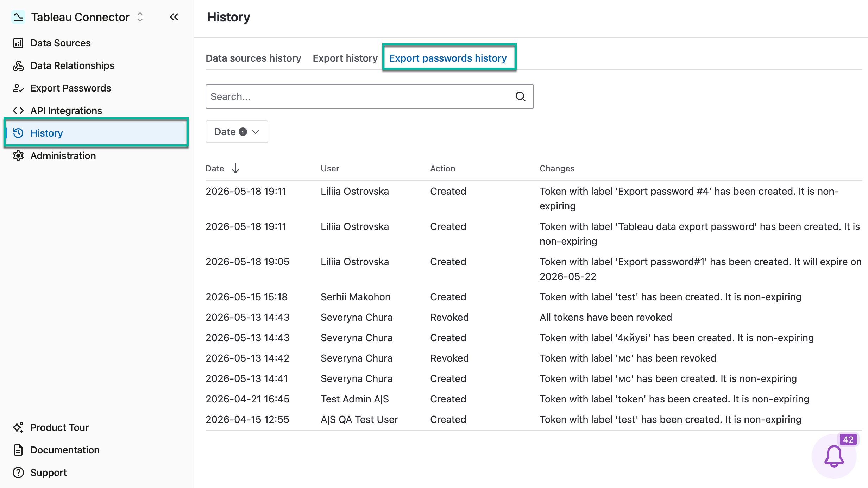Click "Token with label 'мс' has been revoked"
The image size is (868, 488).
click(x=628, y=358)
